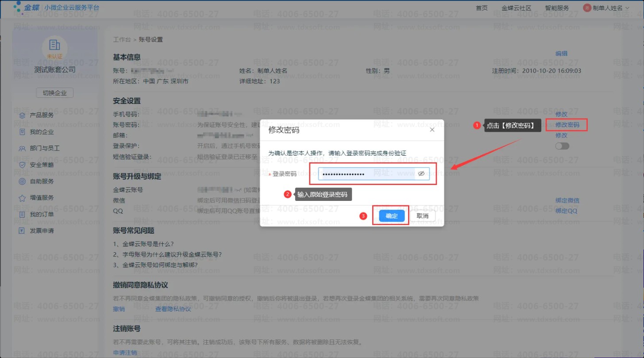Click the 发票申请 yen icon
Image resolution: width=644 pixels, height=358 pixels.
pyautogui.click(x=22, y=231)
